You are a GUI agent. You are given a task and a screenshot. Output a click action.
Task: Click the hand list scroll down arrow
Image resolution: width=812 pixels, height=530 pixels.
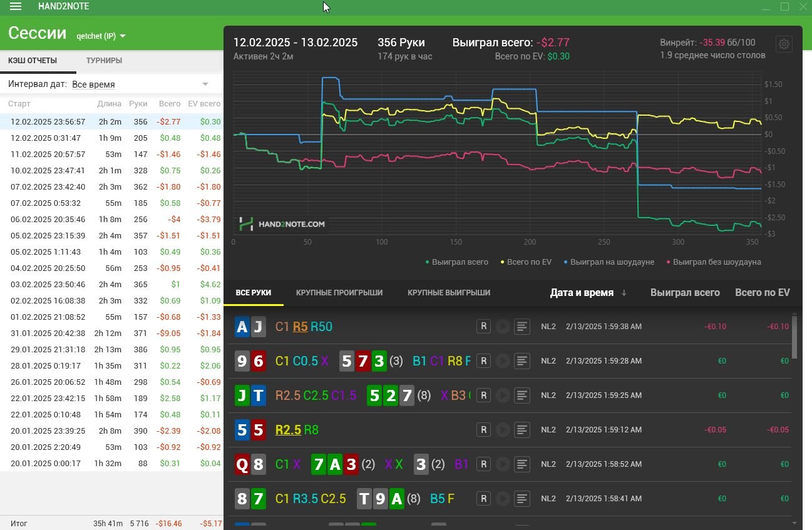click(x=794, y=522)
